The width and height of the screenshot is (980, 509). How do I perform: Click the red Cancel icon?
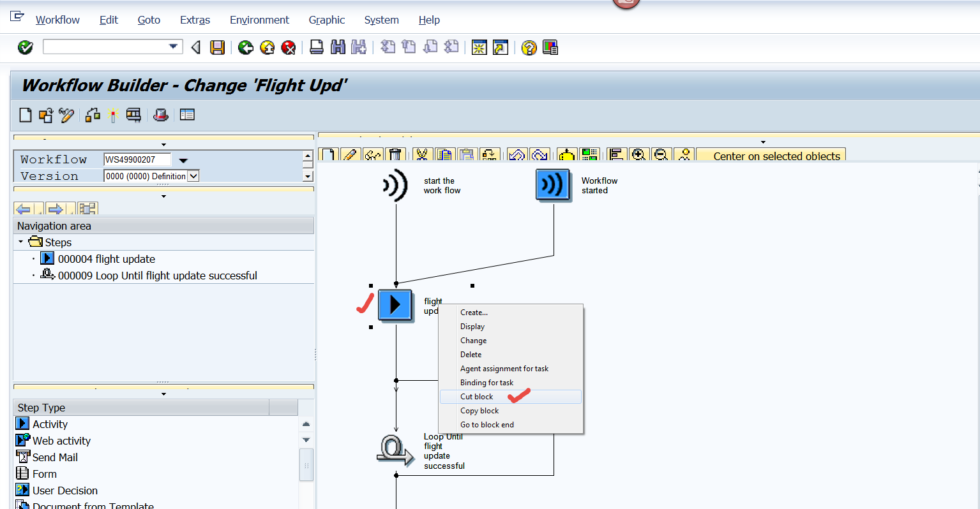[289, 47]
